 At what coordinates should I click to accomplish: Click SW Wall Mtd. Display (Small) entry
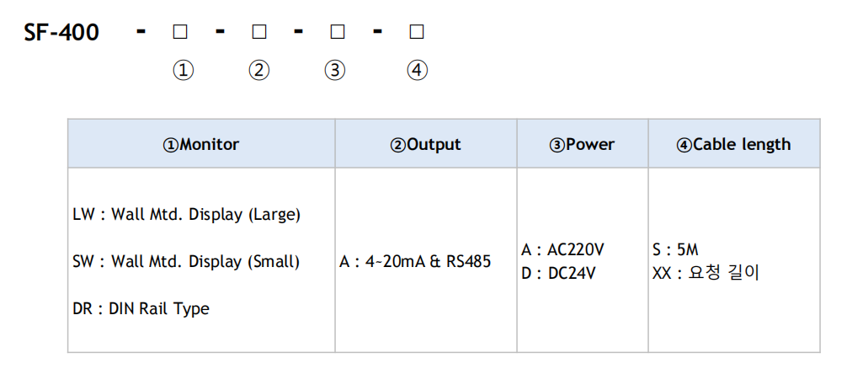[186, 261]
